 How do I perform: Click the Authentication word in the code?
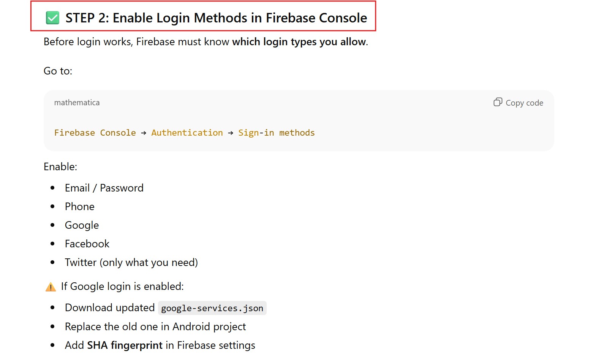point(187,133)
